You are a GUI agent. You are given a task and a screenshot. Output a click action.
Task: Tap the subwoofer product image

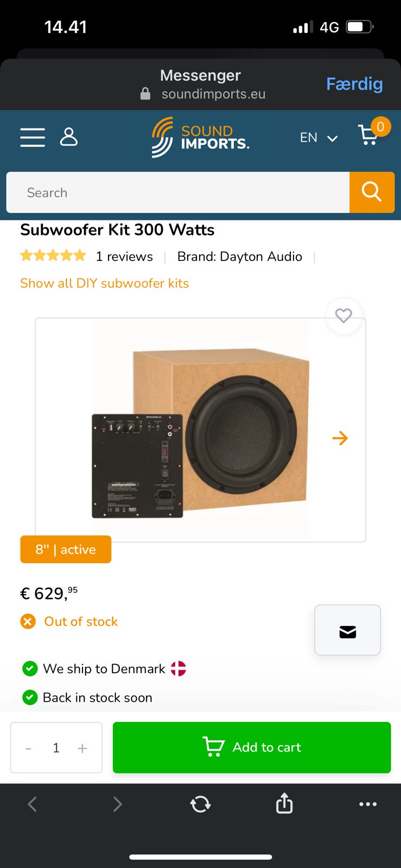201,430
